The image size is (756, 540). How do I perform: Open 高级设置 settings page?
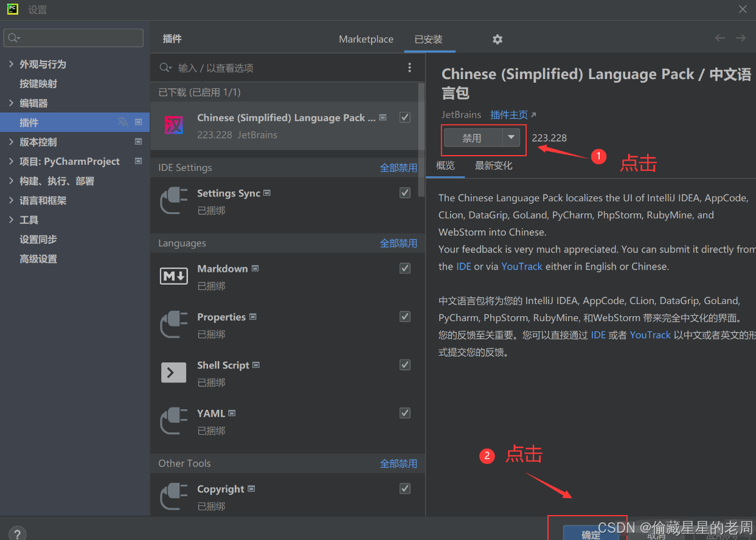38,258
